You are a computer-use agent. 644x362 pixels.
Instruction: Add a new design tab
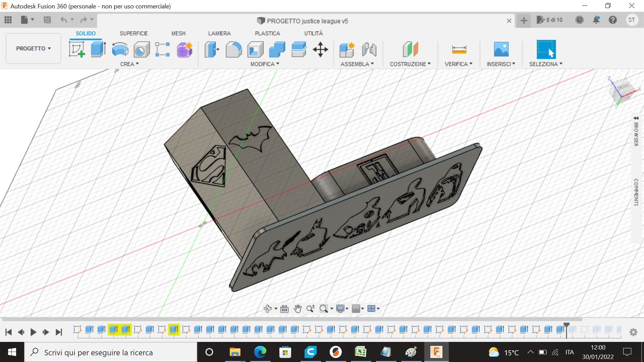524,21
